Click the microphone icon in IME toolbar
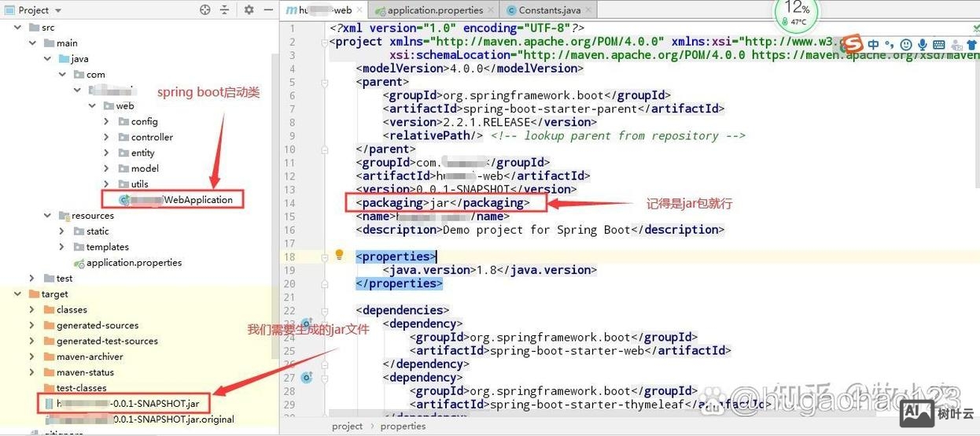The height and width of the screenshot is (436, 980). [923, 45]
